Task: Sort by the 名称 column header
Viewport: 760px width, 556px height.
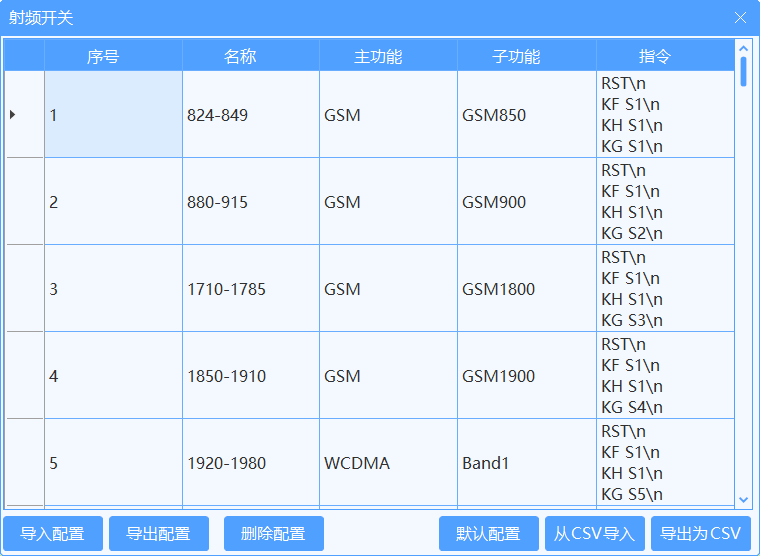Action: [251, 56]
